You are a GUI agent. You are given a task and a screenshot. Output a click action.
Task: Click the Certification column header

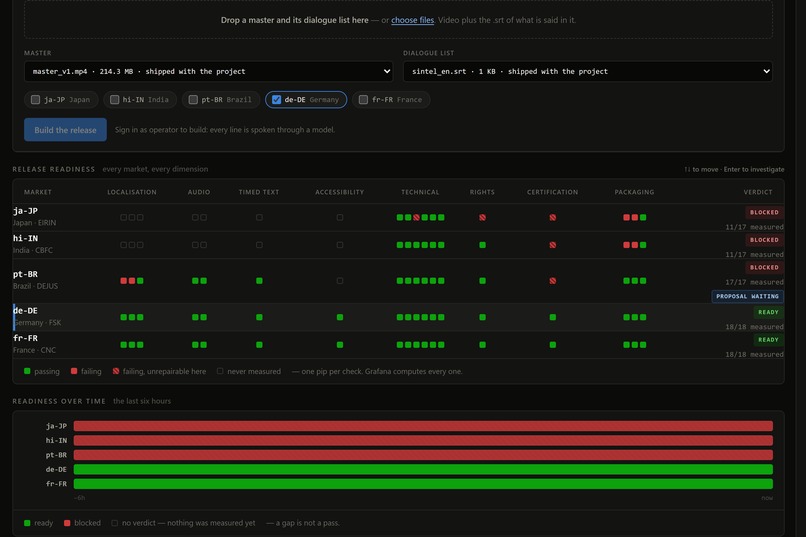click(553, 192)
